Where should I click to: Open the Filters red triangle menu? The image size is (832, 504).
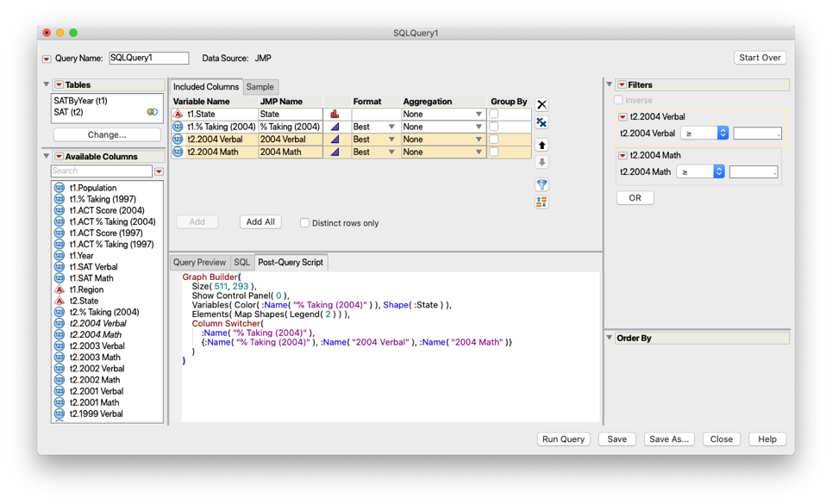click(x=622, y=84)
